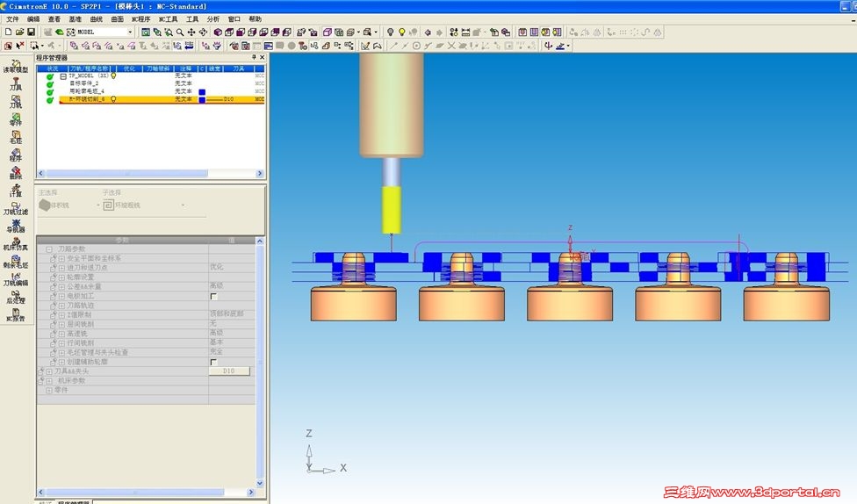
Task: Expand the 进刀和退刀点 node
Action: 61,268
